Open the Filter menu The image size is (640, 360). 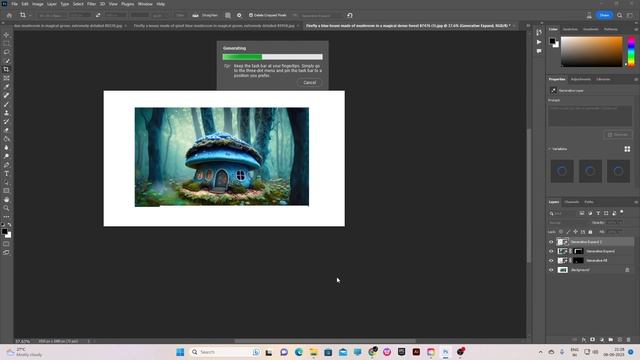[91, 4]
